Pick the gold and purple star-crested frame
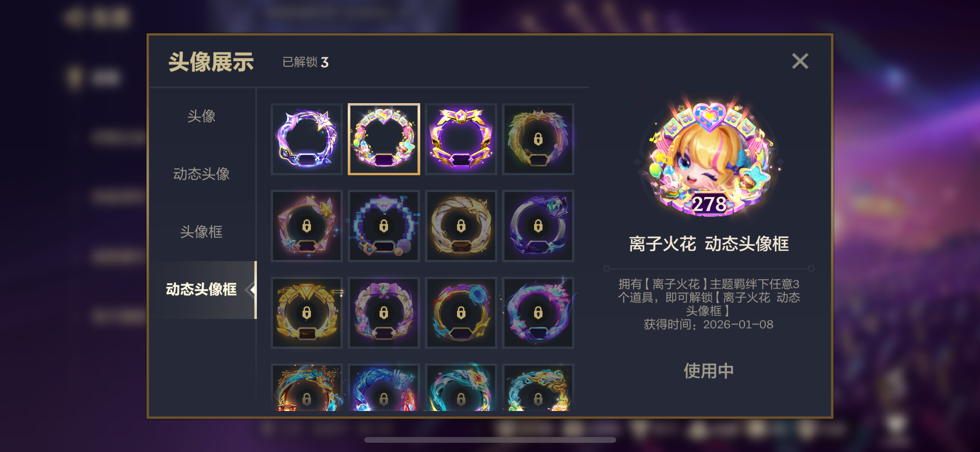Screen dimensions: 980x452 461,139
